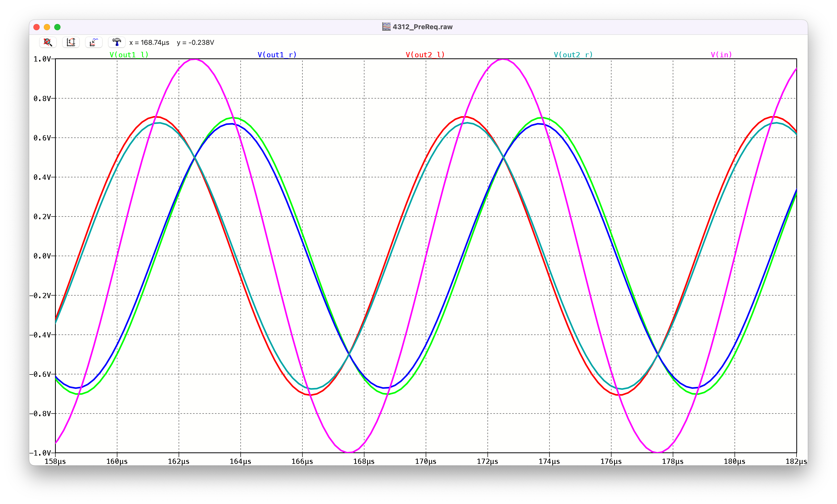Viewport: 837px width, 504px height.
Task: Click the y cursor voltage readout
Action: coord(195,42)
